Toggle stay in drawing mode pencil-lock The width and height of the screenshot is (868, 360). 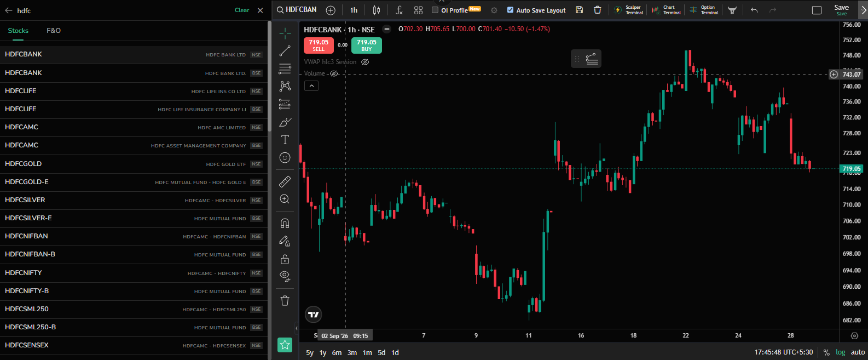tap(285, 241)
